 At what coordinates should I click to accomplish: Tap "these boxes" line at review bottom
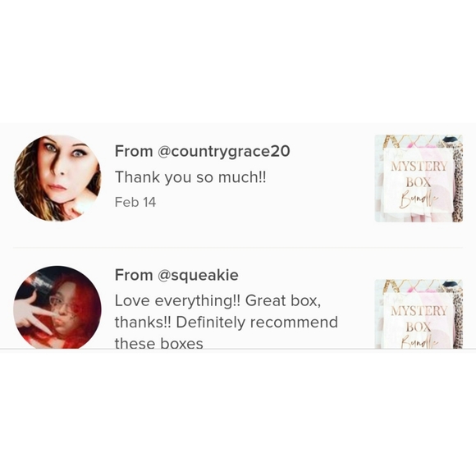(158, 343)
